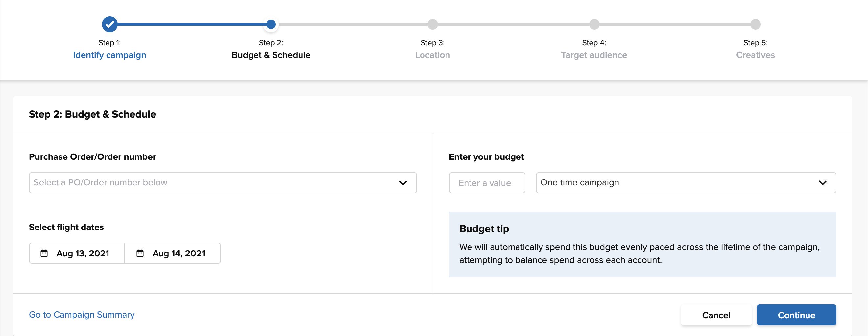The height and width of the screenshot is (336, 868).
Task: Click the calendar icon beside Aug 14, 2021
Action: 140,253
